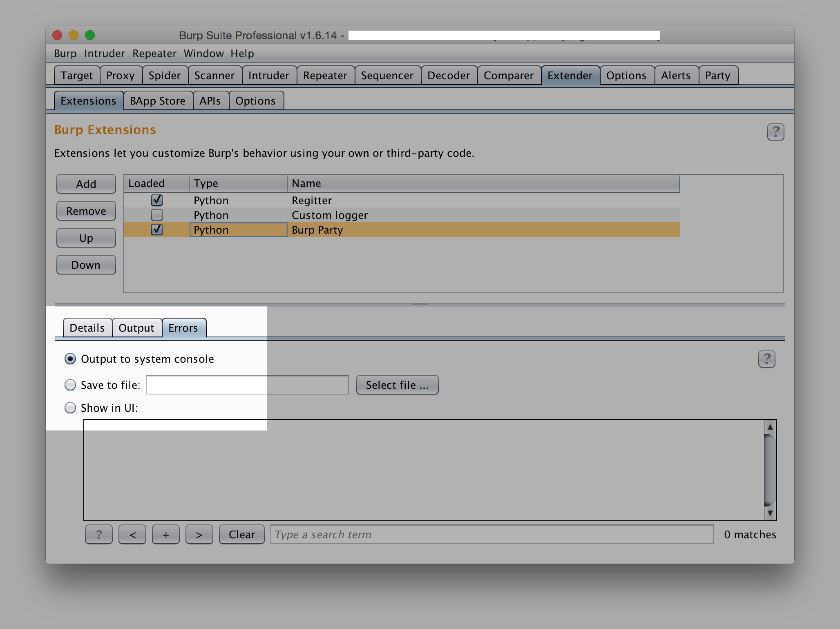Click the help icon beside Burp Extensions heading

coord(775,132)
